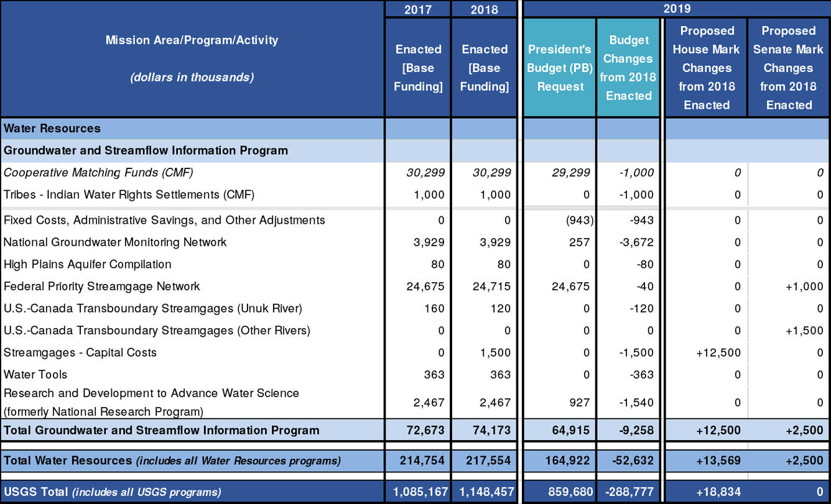Select the USGS Total row label
The width and height of the screenshot is (831, 504).
coord(112,492)
